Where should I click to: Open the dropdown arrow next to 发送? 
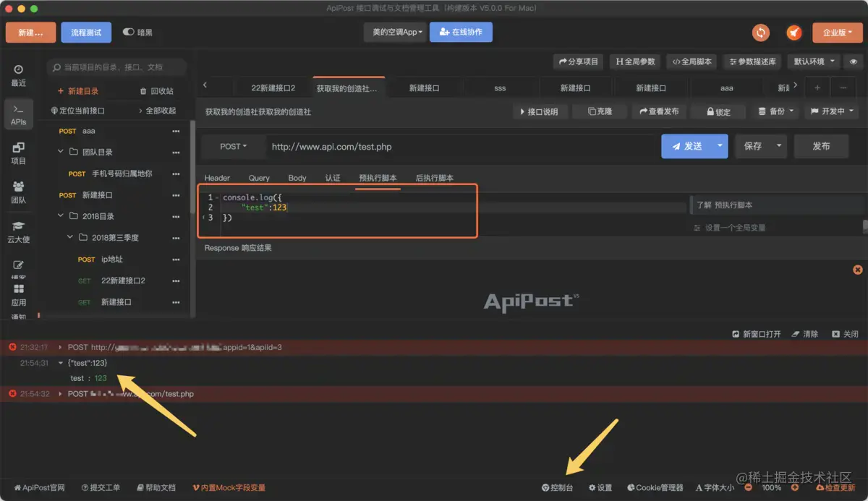[x=720, y=146]
